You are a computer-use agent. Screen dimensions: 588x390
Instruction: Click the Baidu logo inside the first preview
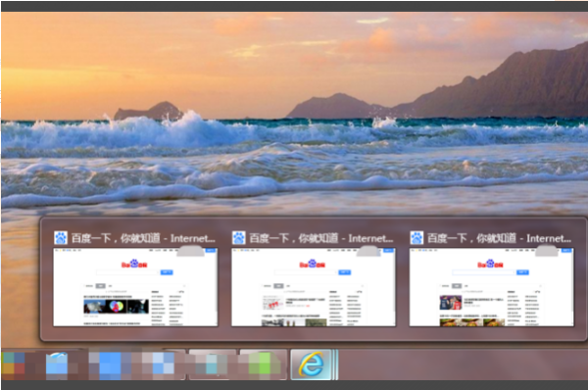click(x=134, y=264)
